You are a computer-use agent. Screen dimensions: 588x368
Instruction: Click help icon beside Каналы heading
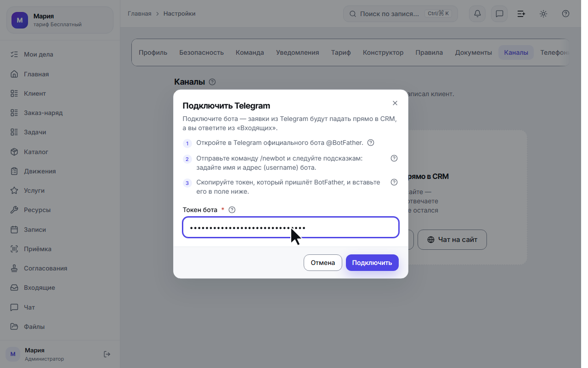coord(212,82)
